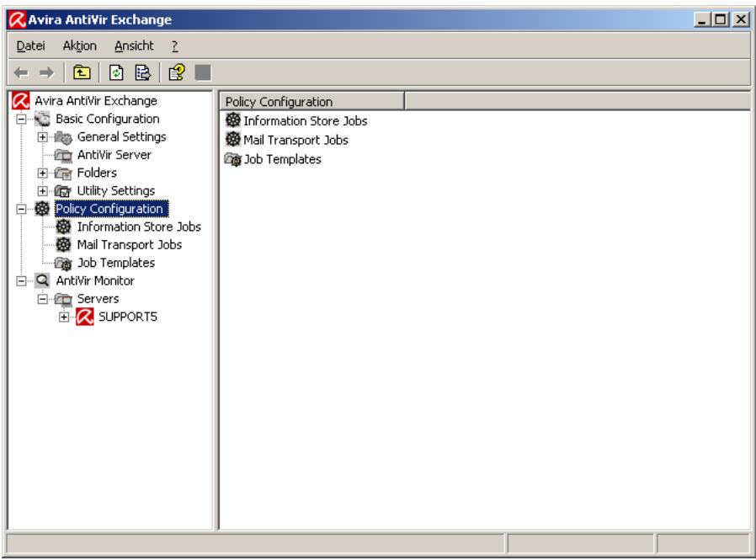Click the Servers folder icon in tree

[x=63, y=299]
